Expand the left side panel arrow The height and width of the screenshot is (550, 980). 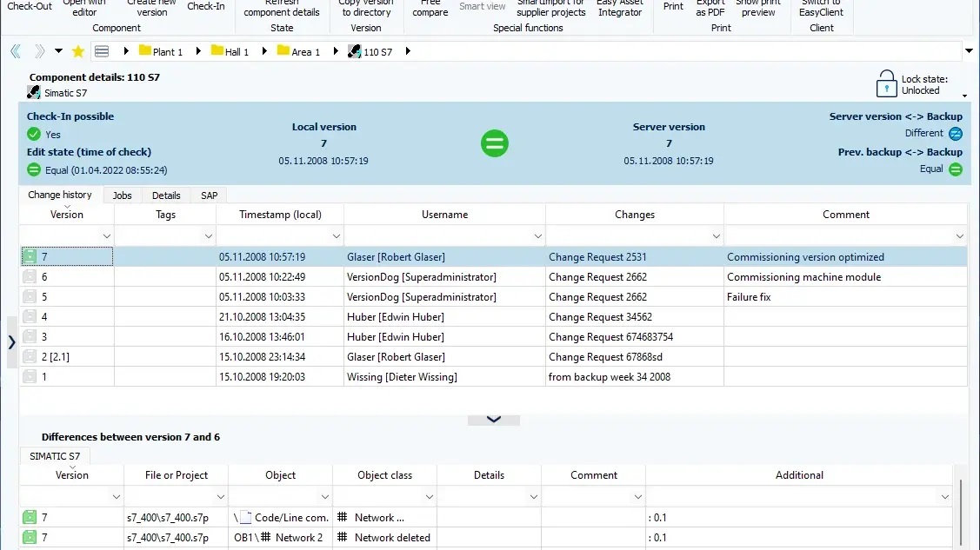(11, 342)
